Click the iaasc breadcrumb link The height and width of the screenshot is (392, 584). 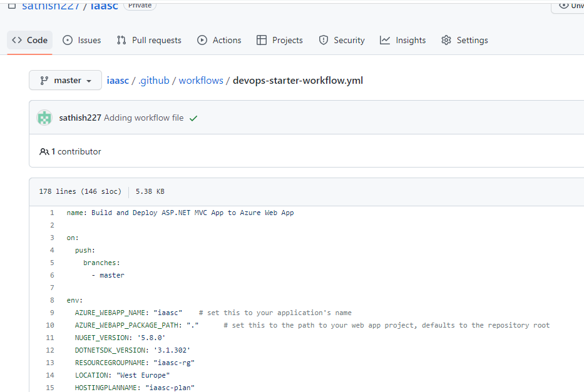118,80
